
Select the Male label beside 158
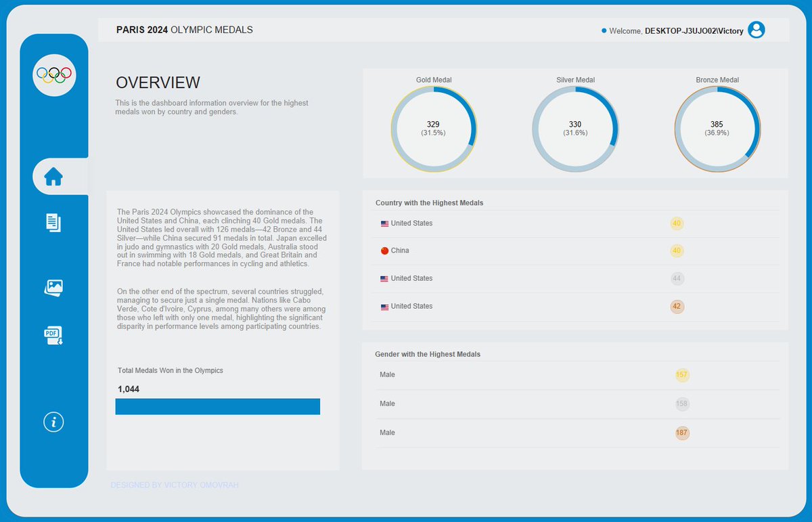pyautogui.click(x=387, y=404)
